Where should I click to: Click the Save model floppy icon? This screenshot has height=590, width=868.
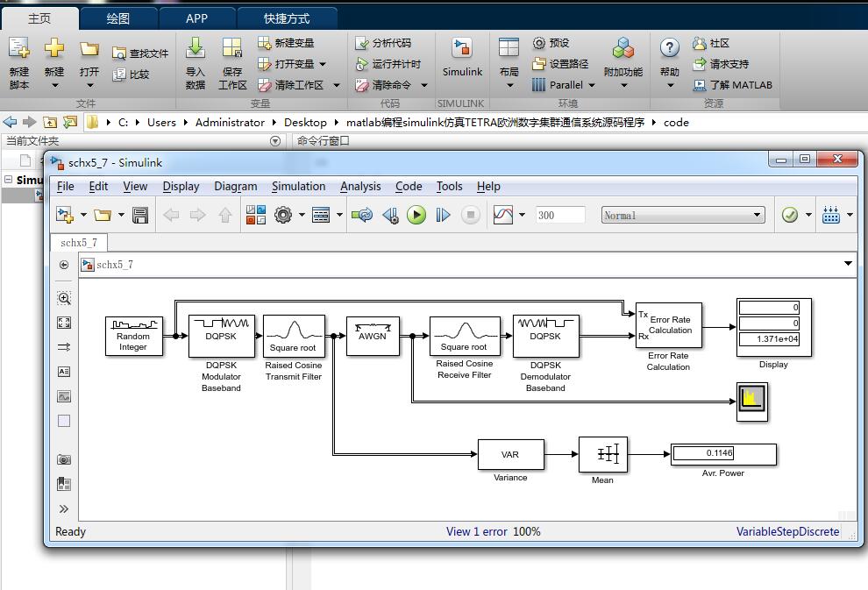tap(140, 215)
